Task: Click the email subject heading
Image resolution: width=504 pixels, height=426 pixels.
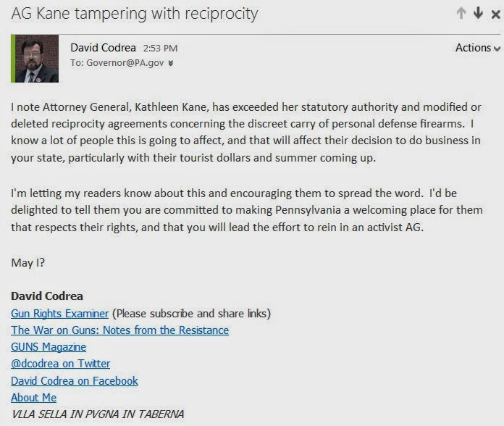Action: tap(134, 14)
